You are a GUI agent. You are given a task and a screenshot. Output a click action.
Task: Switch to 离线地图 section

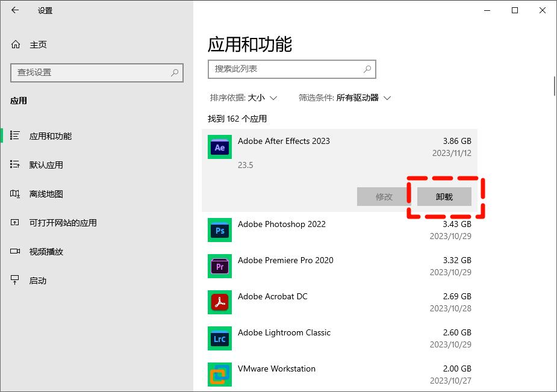pyautogui.click(x=46, y=194)
